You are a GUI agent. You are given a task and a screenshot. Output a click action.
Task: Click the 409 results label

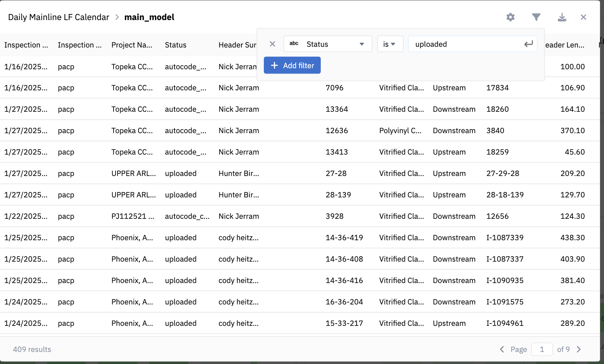[x=32, y=349]
